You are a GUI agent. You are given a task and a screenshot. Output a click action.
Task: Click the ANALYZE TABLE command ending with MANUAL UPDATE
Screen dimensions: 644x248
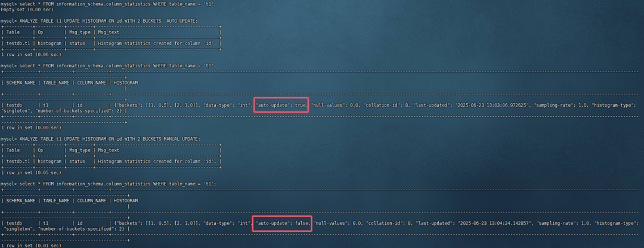[101, 139]
